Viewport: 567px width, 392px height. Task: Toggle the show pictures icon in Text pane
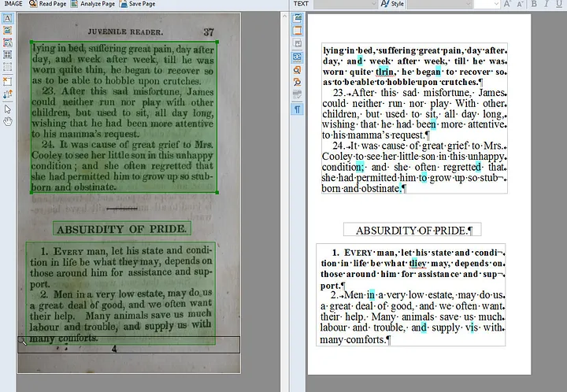297,18
